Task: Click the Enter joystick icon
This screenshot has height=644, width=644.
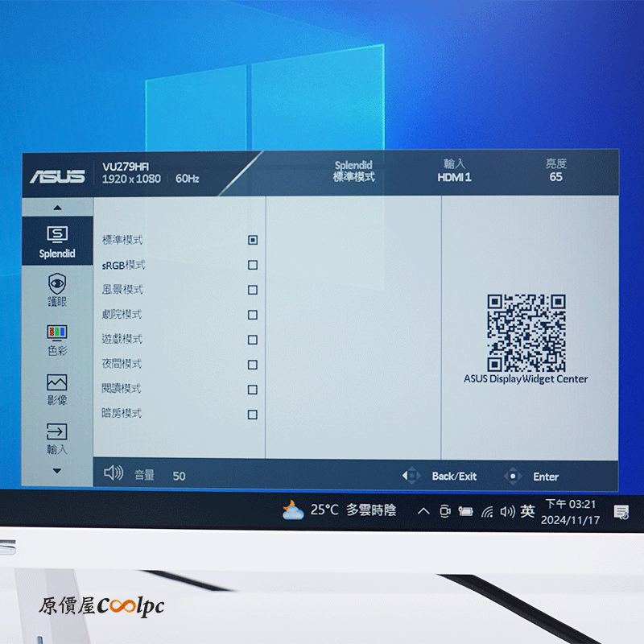Action: pyautogui.click(x=513, y=477)
